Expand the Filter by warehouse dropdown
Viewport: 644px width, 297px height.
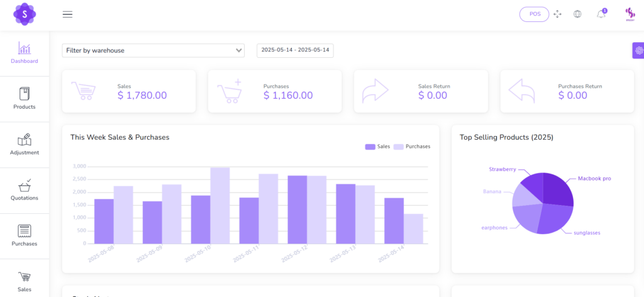153,50
